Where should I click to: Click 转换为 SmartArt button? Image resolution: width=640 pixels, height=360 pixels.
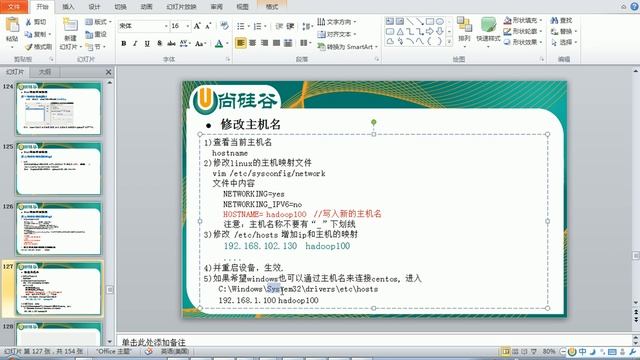tap(347, 47)
